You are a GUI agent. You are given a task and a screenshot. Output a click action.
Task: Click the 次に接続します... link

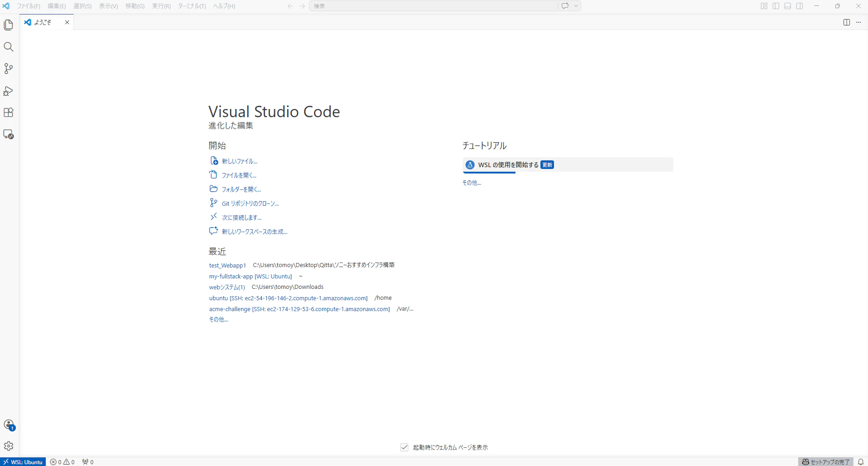coord(242,218)
